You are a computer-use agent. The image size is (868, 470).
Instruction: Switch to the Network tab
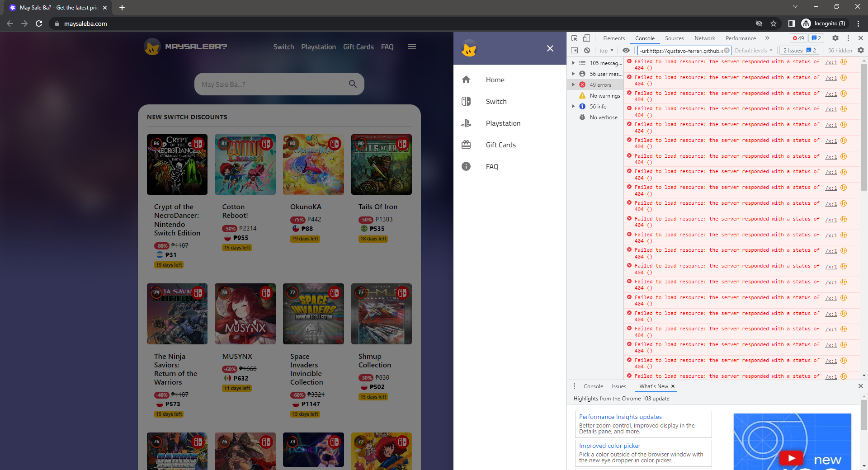[705, 38]
